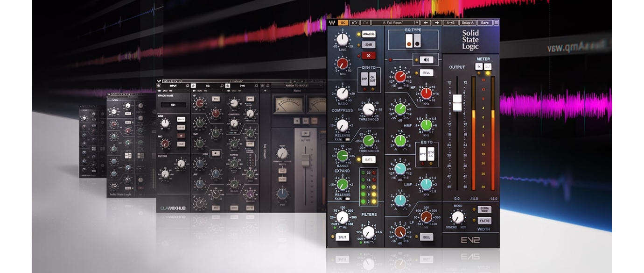
Task: Click the white LINE gain knob
Action: [343, 39]
